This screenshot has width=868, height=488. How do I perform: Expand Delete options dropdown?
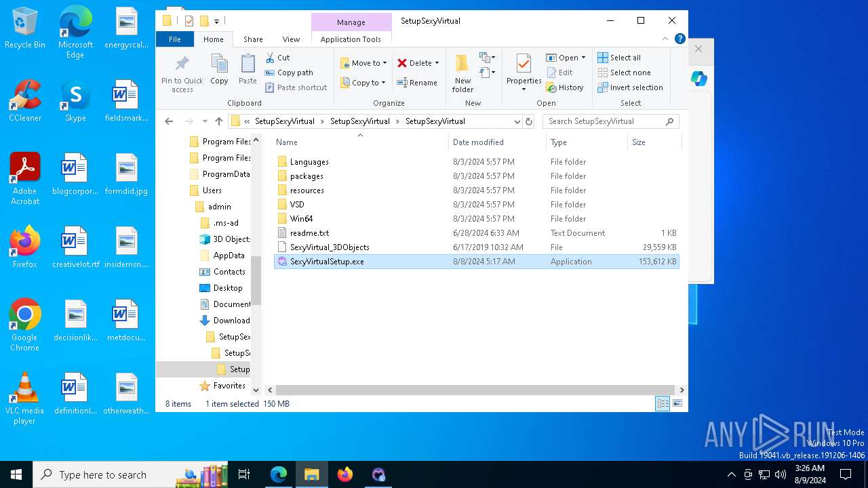[x=437, y=63]
